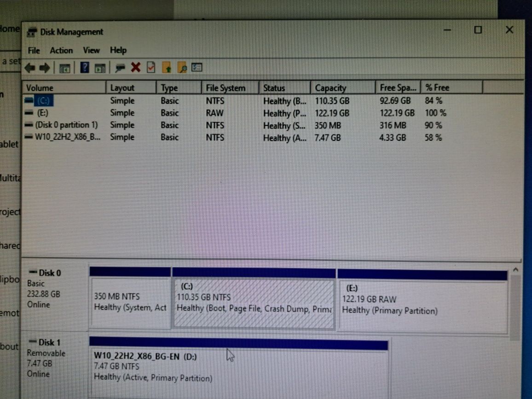Click the graphical view vertical scrollbar thumb
Viewport: 532px width, 399px height.
pyautogui.click(x=515, y=307)
